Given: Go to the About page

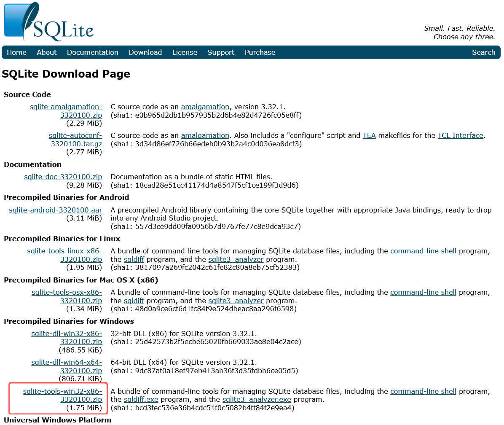Looking at the screenshot, I should click(x=47, y=52).
